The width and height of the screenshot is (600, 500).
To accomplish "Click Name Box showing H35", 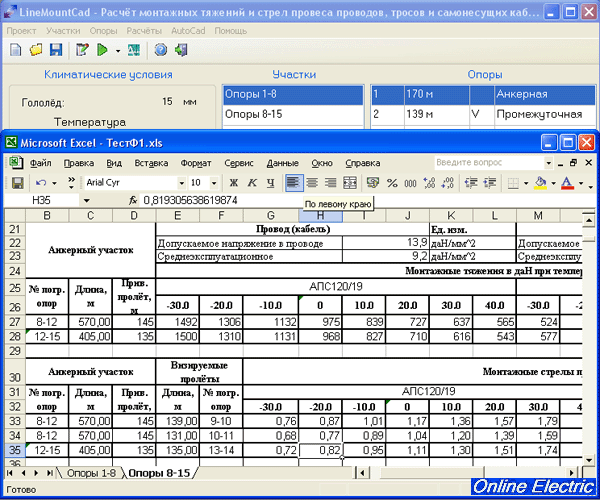I will 41,200.
